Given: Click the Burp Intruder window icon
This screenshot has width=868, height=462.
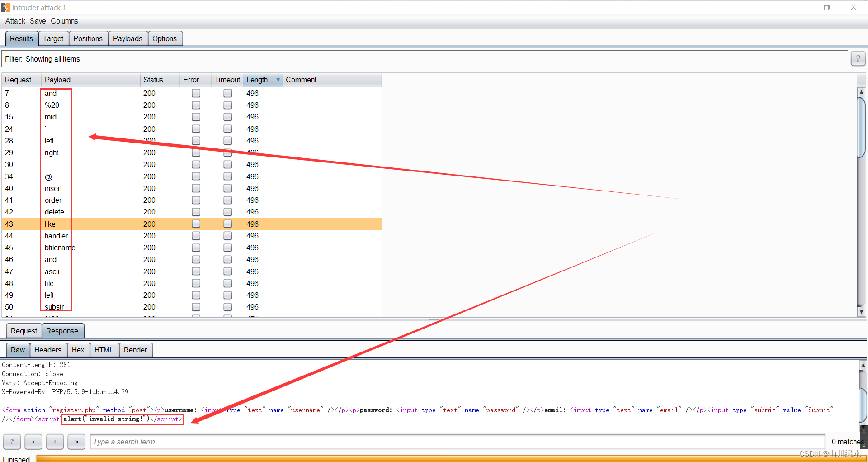Looking at the screenshot, I should point(5,7).
